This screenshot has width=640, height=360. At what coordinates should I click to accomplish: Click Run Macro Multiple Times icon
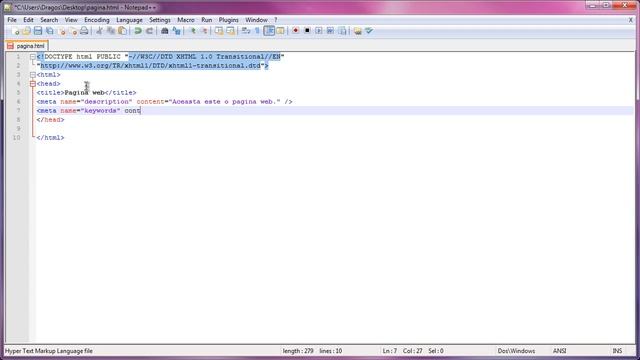pyautogui.click(x=330, y=31)
